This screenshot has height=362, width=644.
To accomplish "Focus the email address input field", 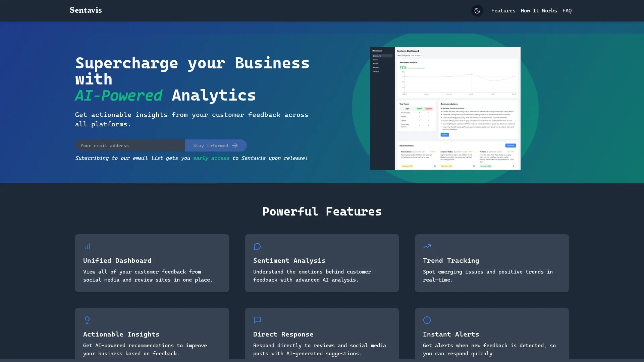I will click(130, 145).
